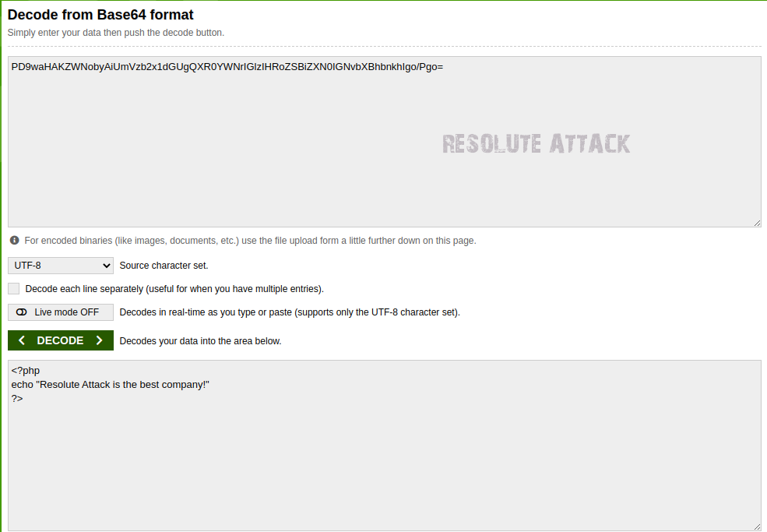Screen dimensions: 767x532
Task: Click empty space of the output textarea
Action: 389,467
